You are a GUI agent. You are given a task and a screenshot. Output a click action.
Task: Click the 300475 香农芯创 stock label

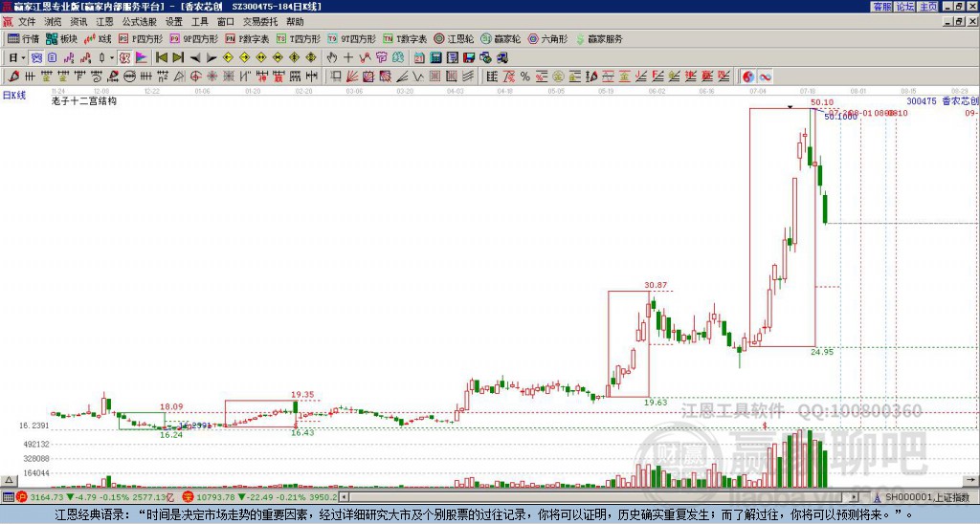click(943, 100)
